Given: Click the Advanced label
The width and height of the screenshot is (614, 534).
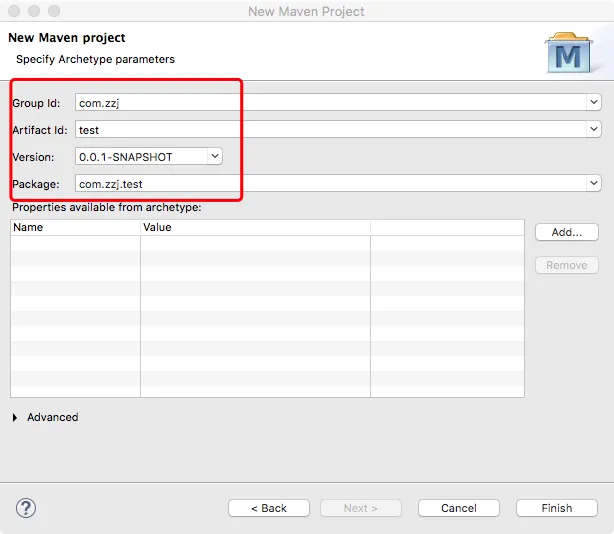Looking at the screenshot, I should tap(52, 417).
